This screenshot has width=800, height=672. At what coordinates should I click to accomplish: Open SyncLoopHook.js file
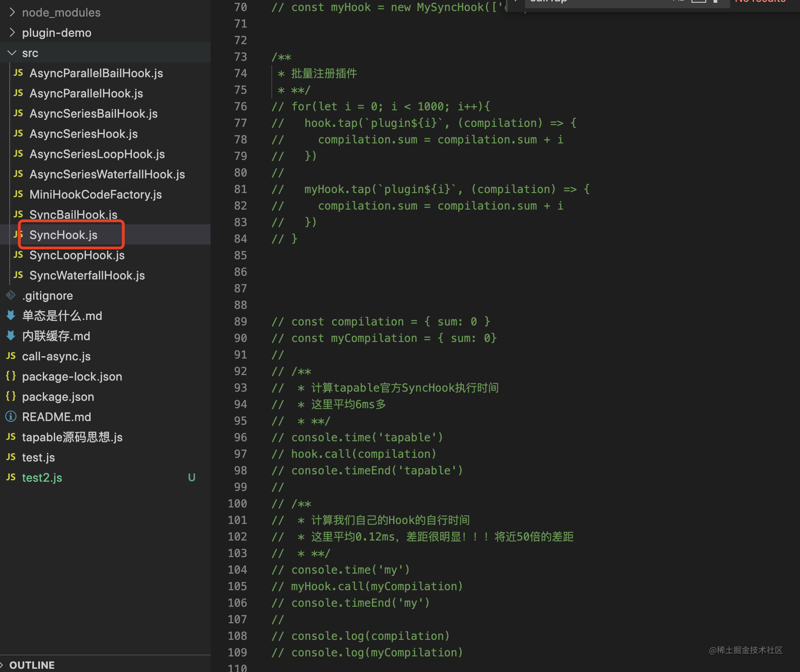pos(77,255)
